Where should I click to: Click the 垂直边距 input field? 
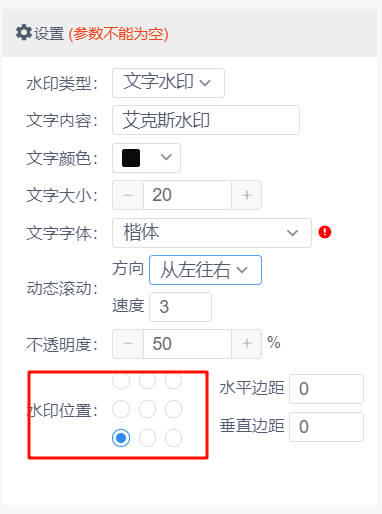(x=326, y=427)
